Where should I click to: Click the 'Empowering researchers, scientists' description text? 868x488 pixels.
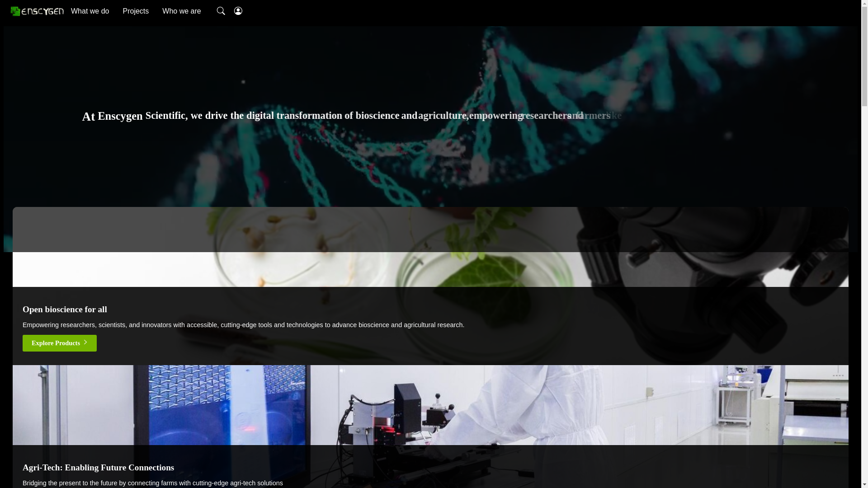[x=243, y=325]
